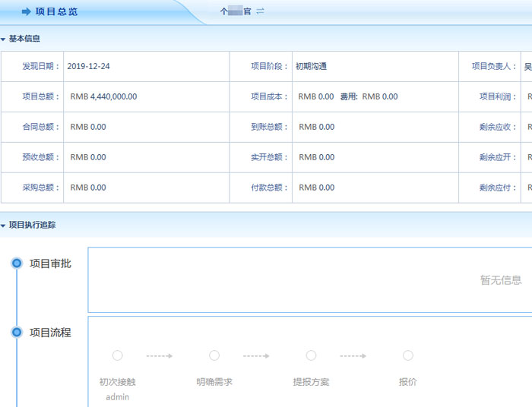The image size is (532, 407).
Task: Collapse the 基本信息 section
Action: pyautogui.click(x=4, y=39)
